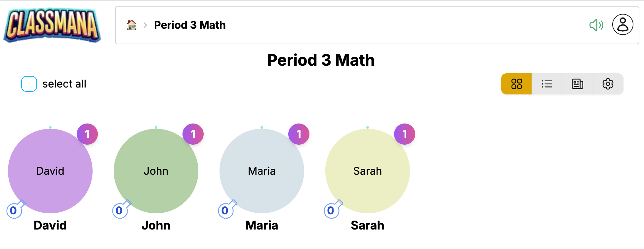This screenshot has height=249, width=644.
Task: Switch to list view
Action: coord(547,84)
